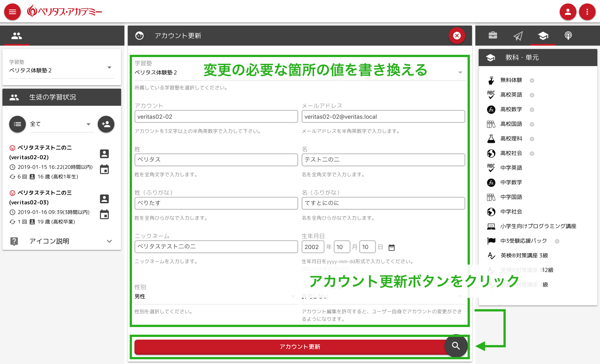Click the ニックネーム input field
This screenshot has height=364, width=600.
[x=216, y=247]
